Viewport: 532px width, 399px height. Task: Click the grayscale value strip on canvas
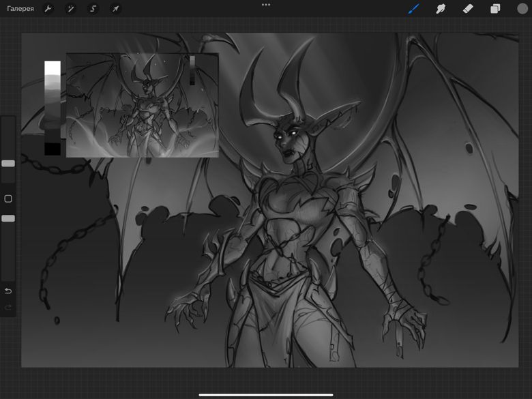[x=53, y=108]
